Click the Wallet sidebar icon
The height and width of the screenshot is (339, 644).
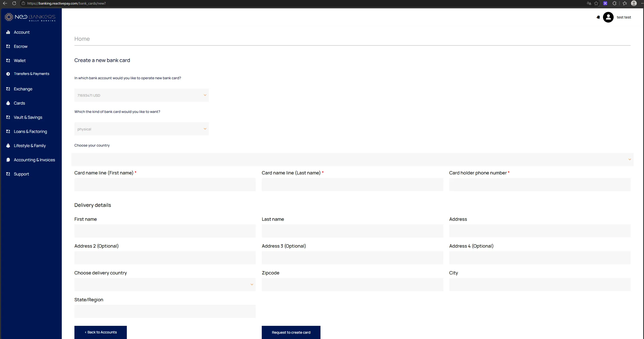click(8, 61)
